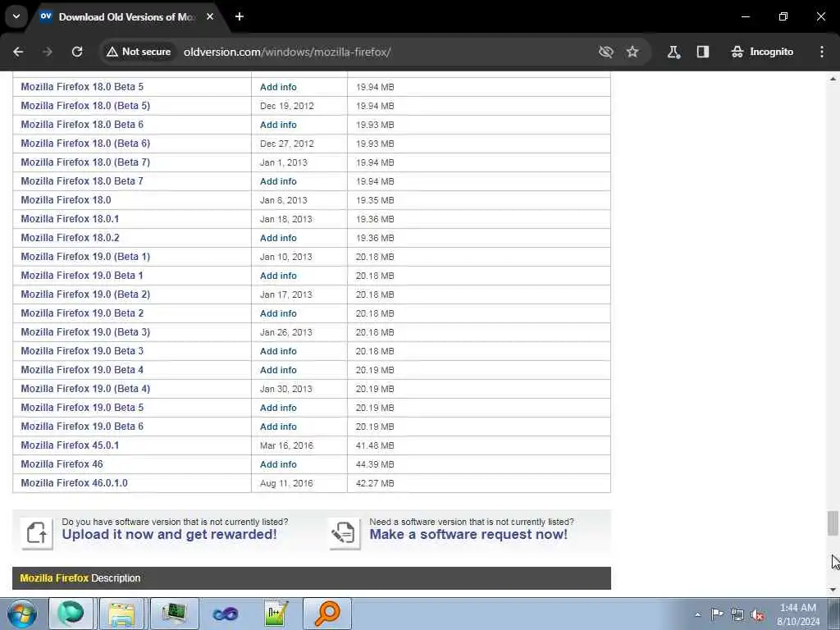
Task: Reload the current page
Action: point(77,52)
